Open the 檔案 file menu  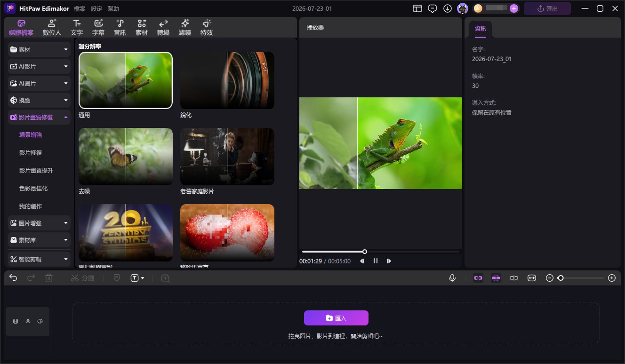click(80, 8)
